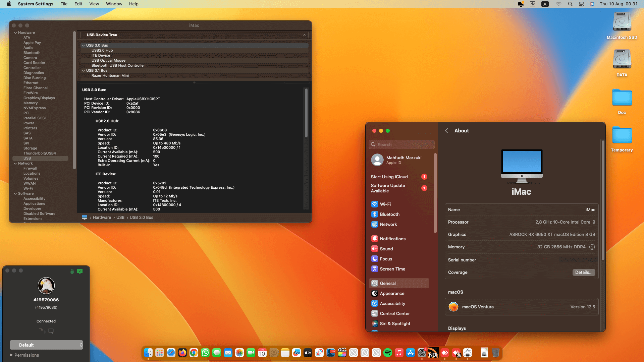Screen dimensions: 644x362
Task: Click the System Settings search field
Action: click(x=401, y=144)
